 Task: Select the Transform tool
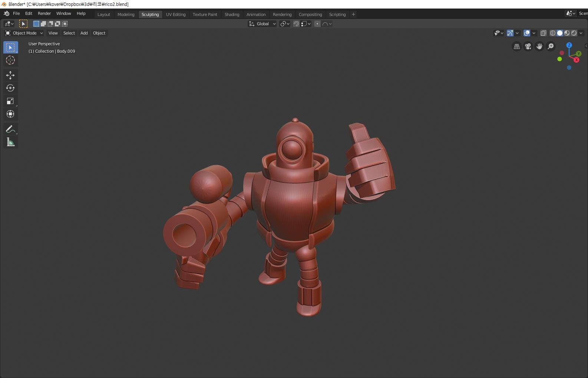click(x=10, y=114)
